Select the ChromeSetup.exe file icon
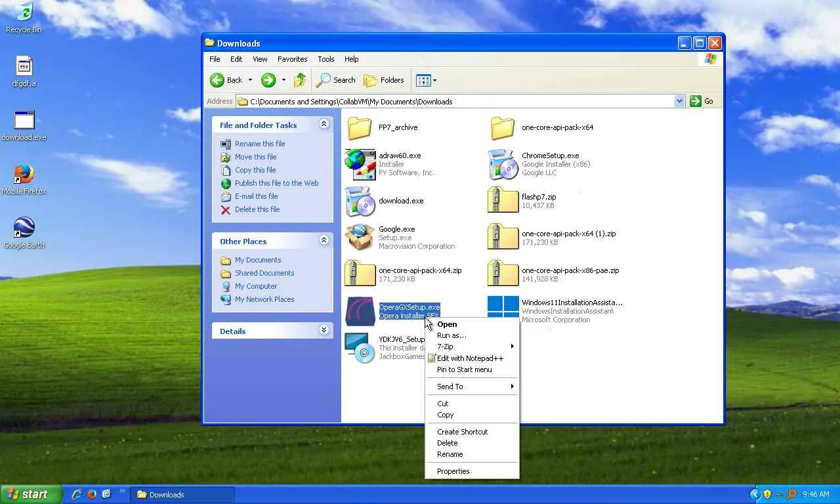The height and width of the screenshot is (504, 840). (x=503, y=164)
